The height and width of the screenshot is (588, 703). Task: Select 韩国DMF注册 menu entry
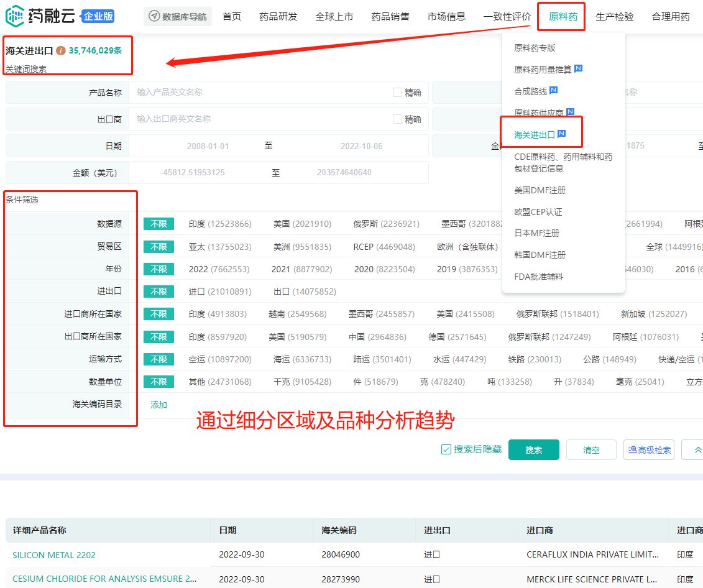(540, 255)
